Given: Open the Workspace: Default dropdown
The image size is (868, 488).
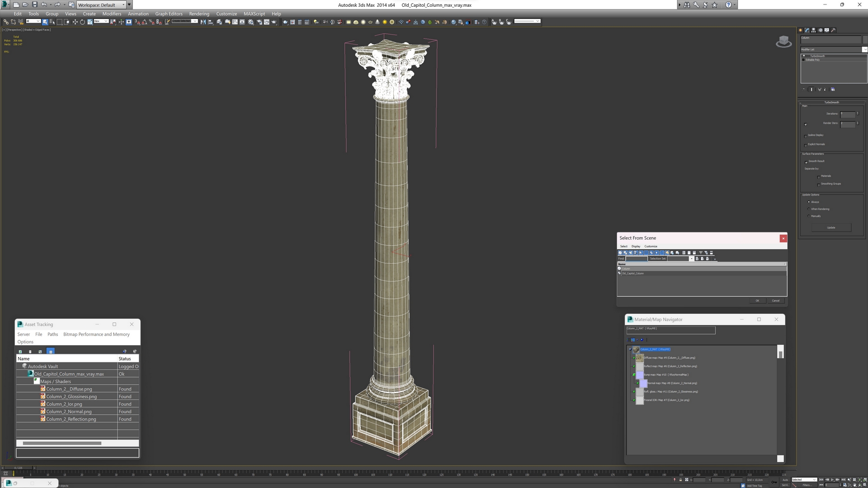Looking at the screenshot, I should [101, 5].
